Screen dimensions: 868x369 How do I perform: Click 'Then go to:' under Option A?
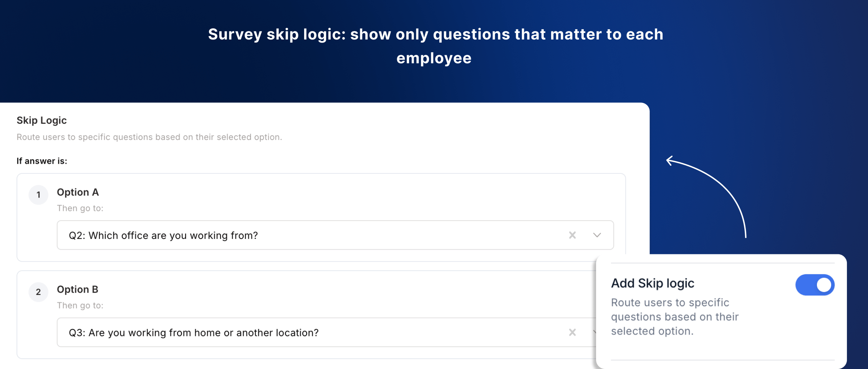tap(80, 208)
